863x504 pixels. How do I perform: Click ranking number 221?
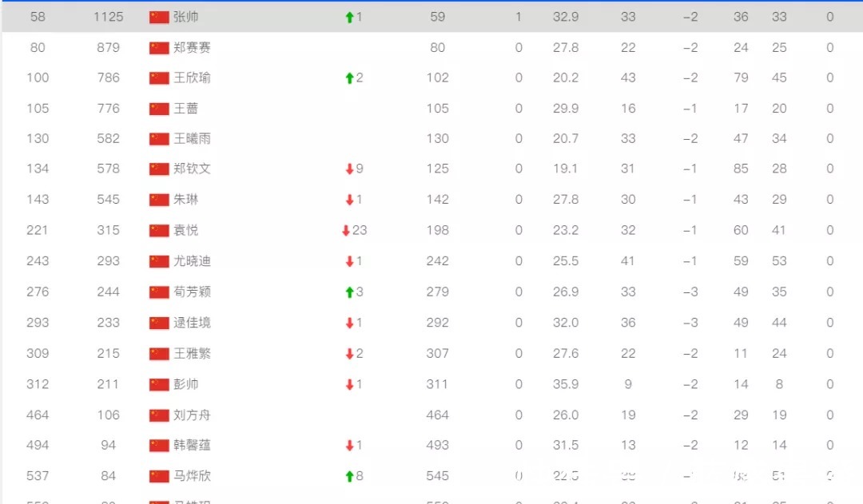(x=38, y=231)
